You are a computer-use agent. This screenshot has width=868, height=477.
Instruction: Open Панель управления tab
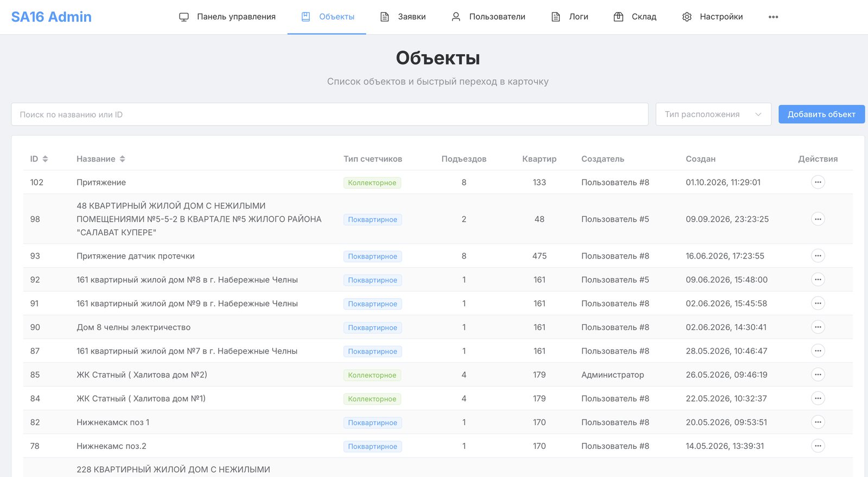click(x=227, y=17)
